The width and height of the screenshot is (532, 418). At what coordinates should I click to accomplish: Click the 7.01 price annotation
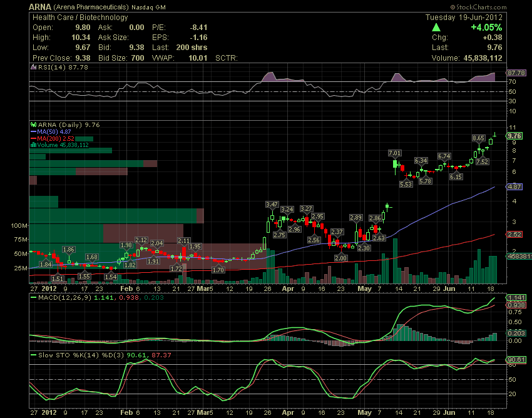pos(394,153)
